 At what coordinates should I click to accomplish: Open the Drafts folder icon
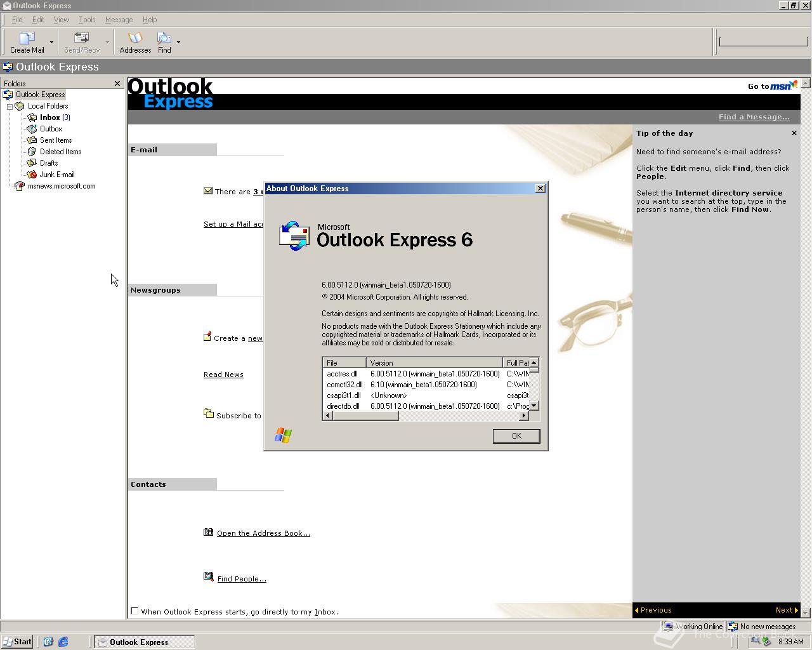tap(32, 163)
